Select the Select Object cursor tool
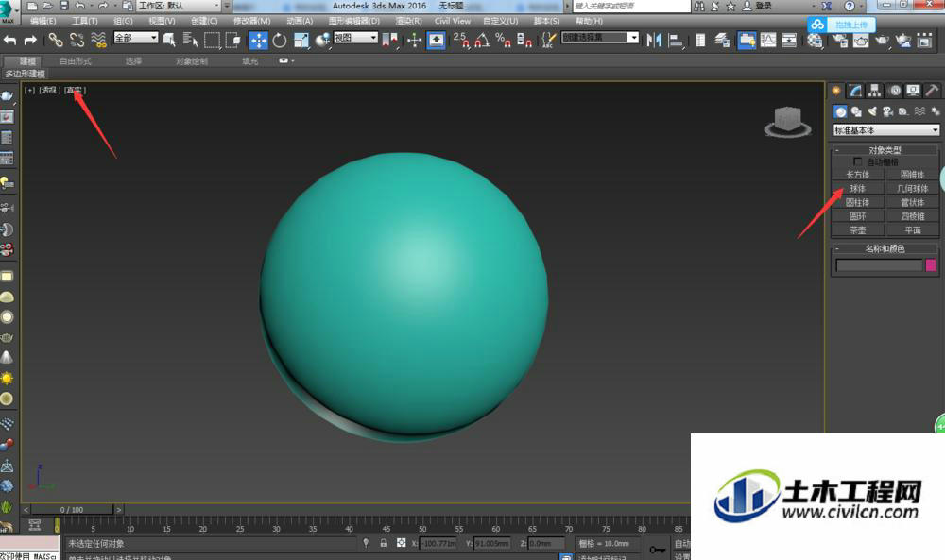Image resolution: width=945 pixels, height=560 pixels. (169, 41)
